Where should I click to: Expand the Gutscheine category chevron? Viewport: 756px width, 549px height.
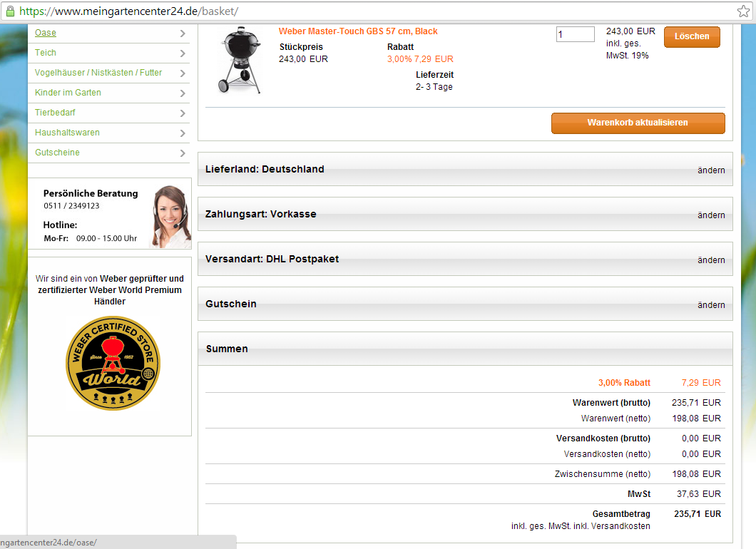[183, 153]
